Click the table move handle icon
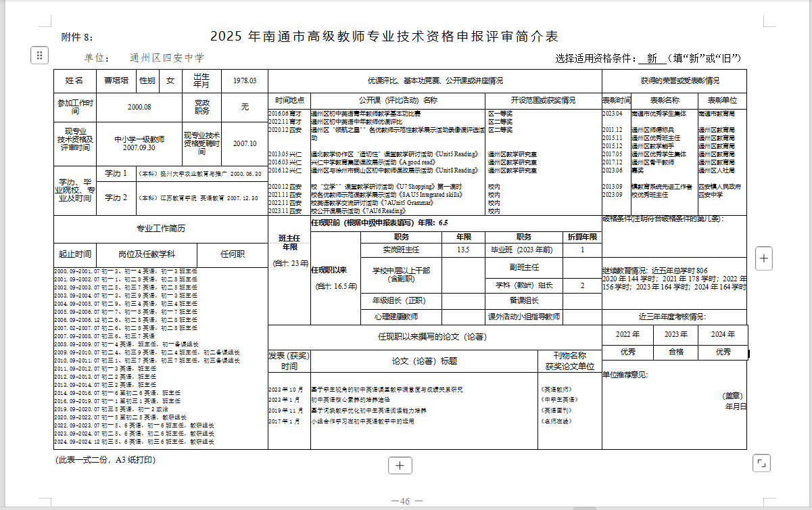The height and width of the screenshot is (510, 812). pos(39,55)
